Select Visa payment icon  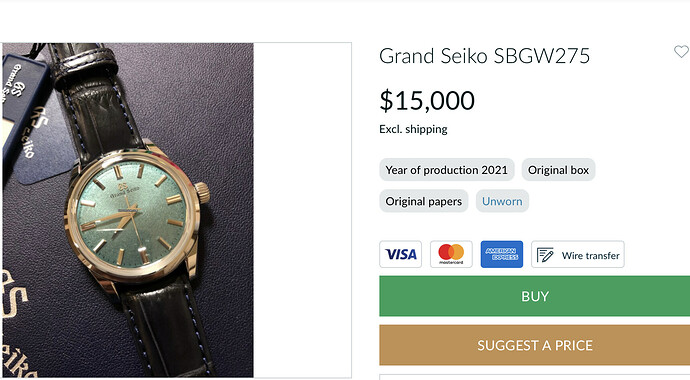[x=400, y=254]
